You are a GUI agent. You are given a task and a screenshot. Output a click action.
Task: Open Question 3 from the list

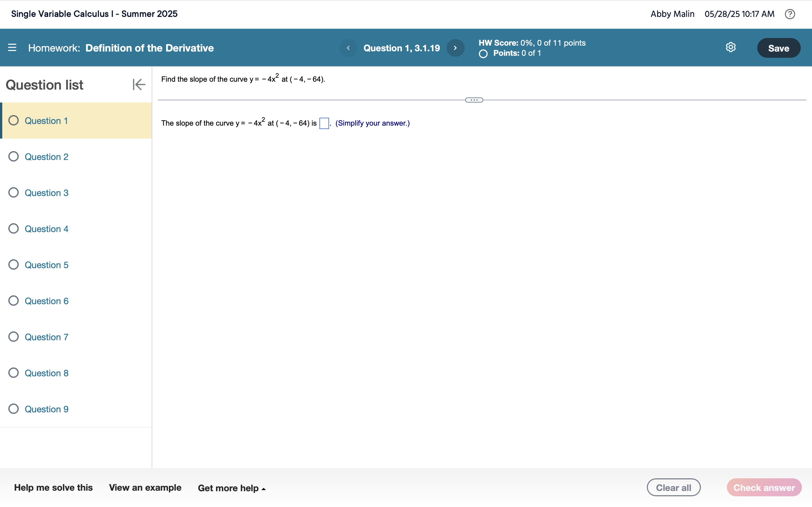tap(46, 193)
